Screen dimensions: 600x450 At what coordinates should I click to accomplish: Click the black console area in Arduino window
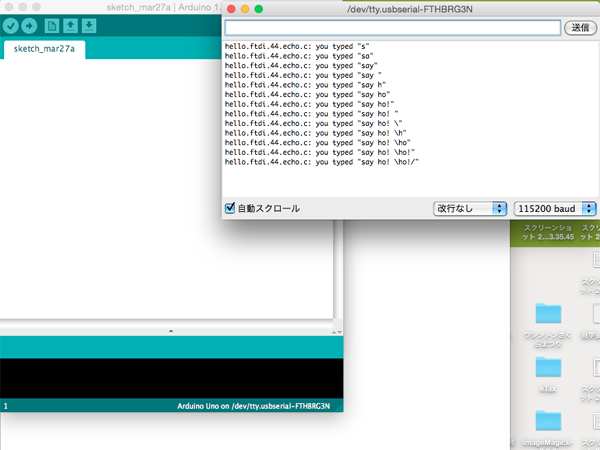[x=171, y=378]
